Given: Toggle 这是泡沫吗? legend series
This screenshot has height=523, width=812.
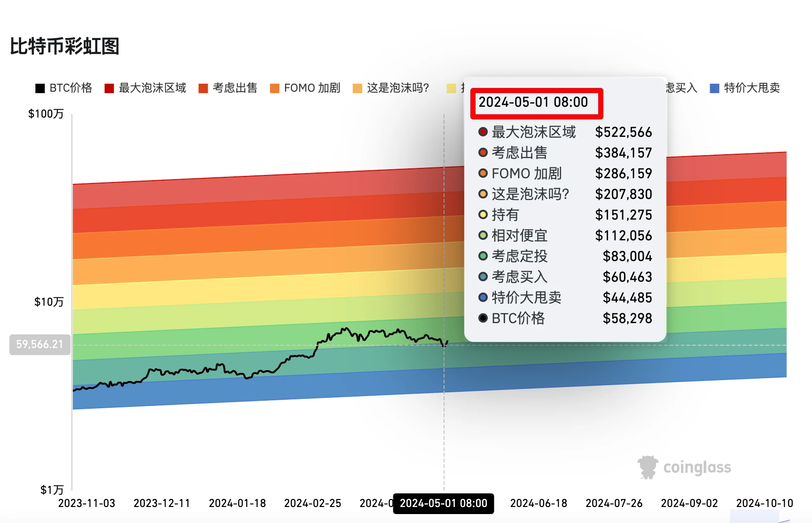Looking at the screenshot, I should tap(391, 88).
